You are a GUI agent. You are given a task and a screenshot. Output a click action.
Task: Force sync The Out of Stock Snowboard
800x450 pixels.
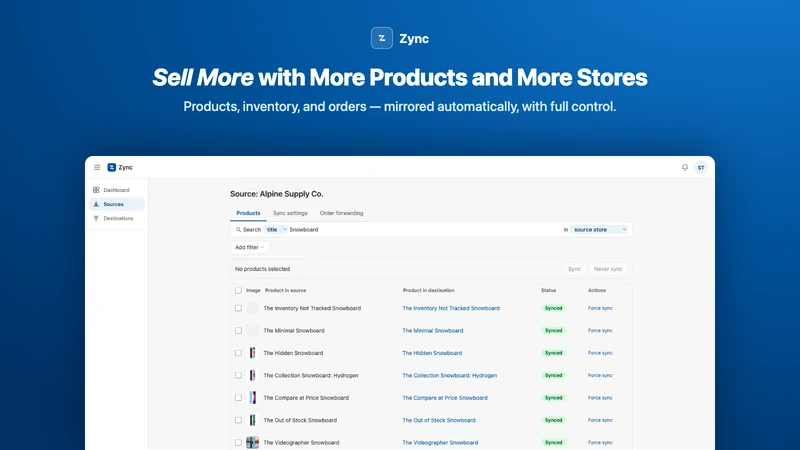click(x=600, y=420)
